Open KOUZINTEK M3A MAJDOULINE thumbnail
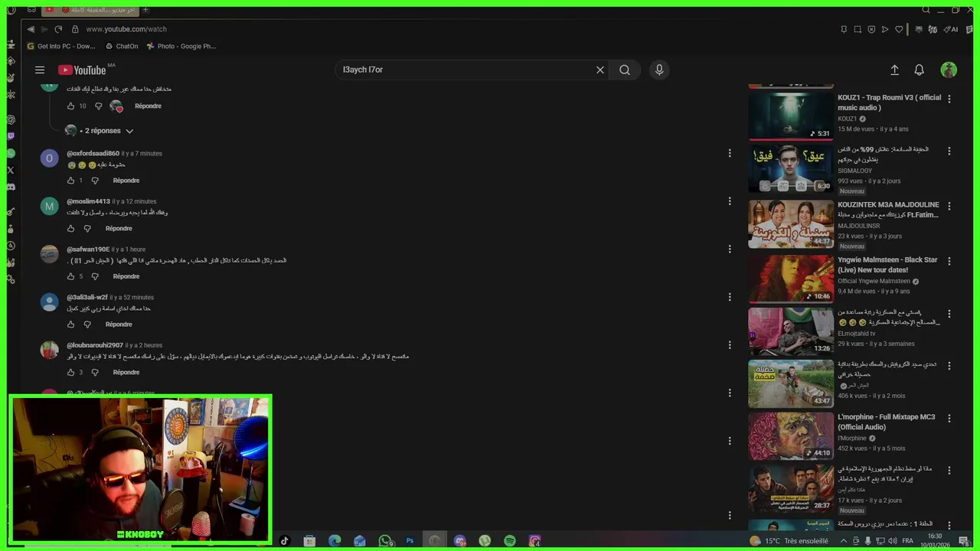Viewport: 980px width, 551px height. click(x=791, y=224)
